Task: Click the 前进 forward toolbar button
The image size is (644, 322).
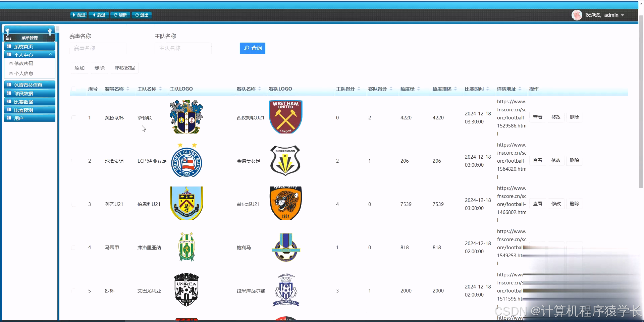Action: [x=79, y=15]
